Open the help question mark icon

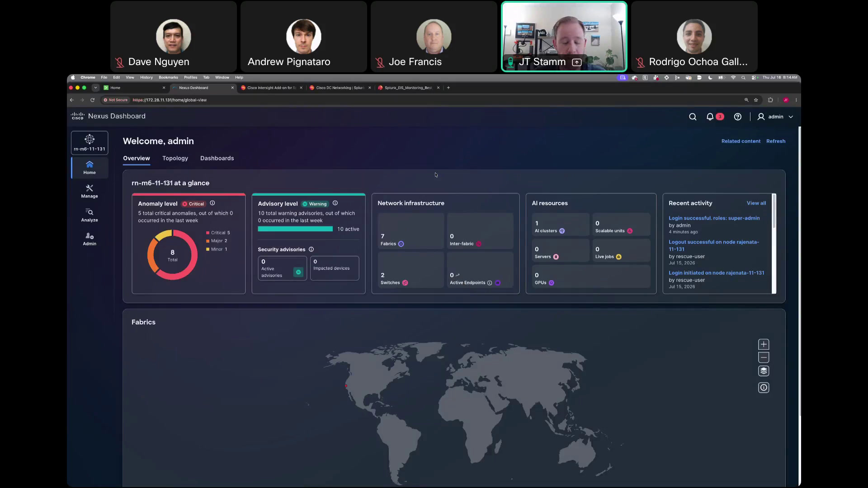(738, 117)
